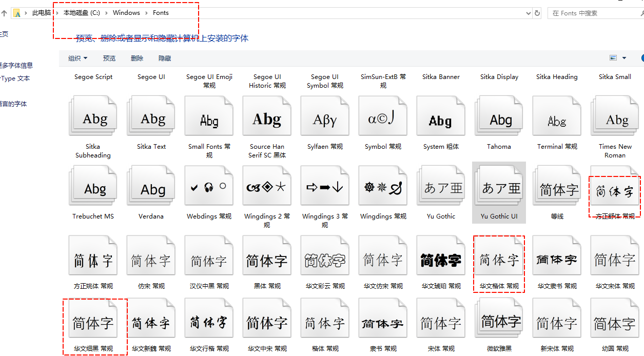Viewport: 644px width, 356px height.
Task: Select the 华文楷体 常规 font icon
Action: point(499,255)
